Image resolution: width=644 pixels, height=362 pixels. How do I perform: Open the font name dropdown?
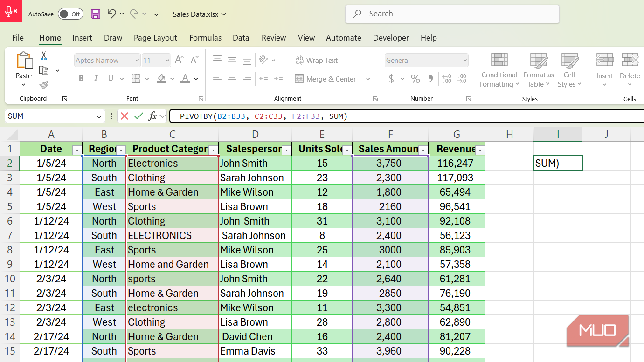137,60
